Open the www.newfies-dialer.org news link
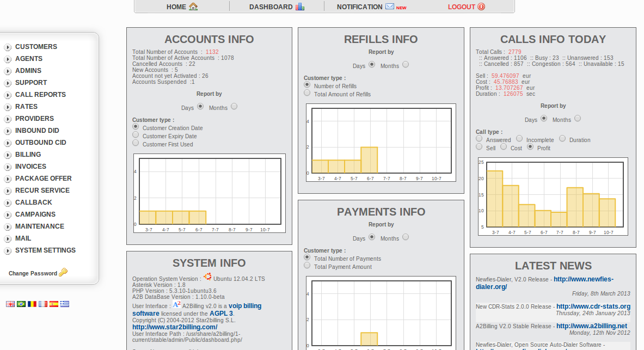The image size is (644, 350). click(x=537, y=283)
